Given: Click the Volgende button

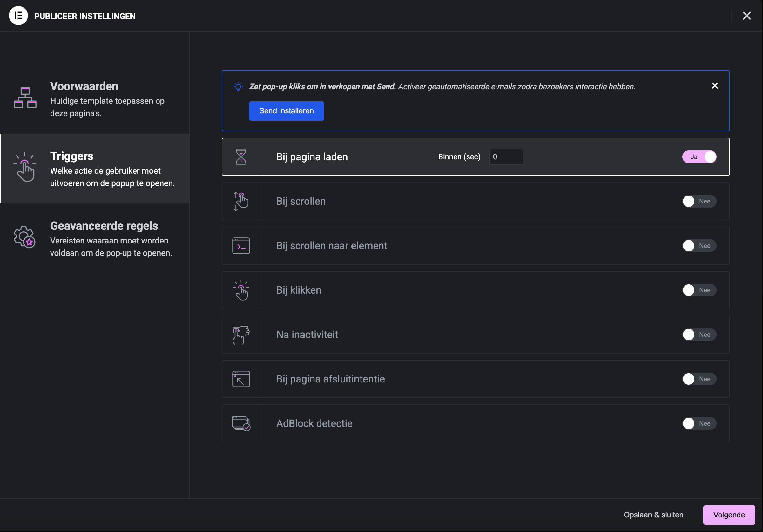Looking at the screenshot, I should pyautogui.click(x=729, y=515).
